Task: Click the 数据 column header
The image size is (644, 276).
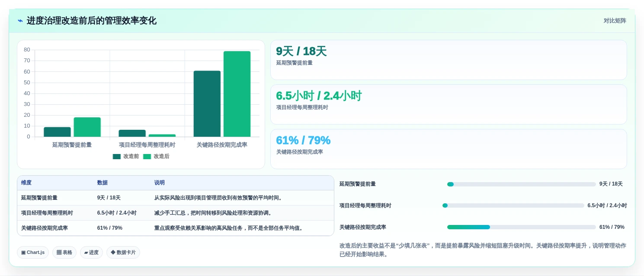Action: click(103, 183)
